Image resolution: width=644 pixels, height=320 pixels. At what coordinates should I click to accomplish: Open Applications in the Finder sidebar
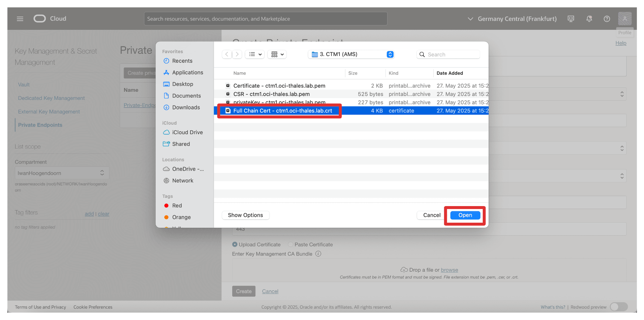[x=187, y=73]
